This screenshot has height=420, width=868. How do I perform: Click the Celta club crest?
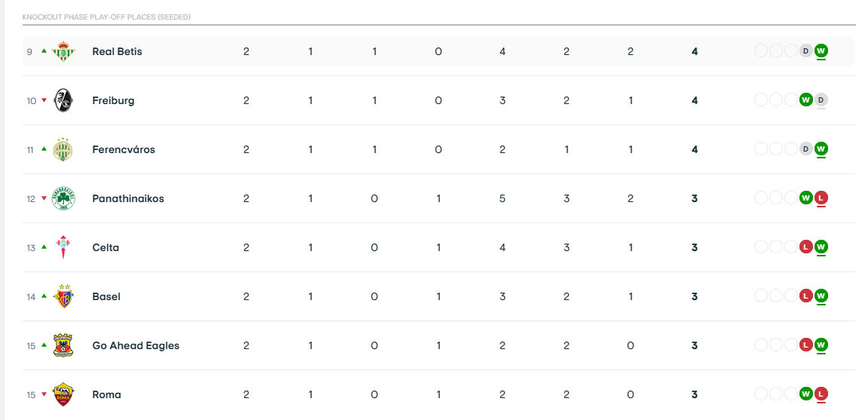click(63, 247)
